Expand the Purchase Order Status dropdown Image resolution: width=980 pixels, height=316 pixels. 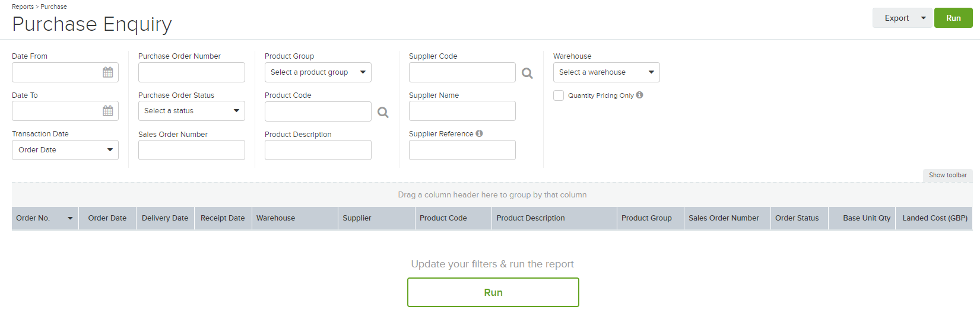pyautogui.click(x=192, y=111)
